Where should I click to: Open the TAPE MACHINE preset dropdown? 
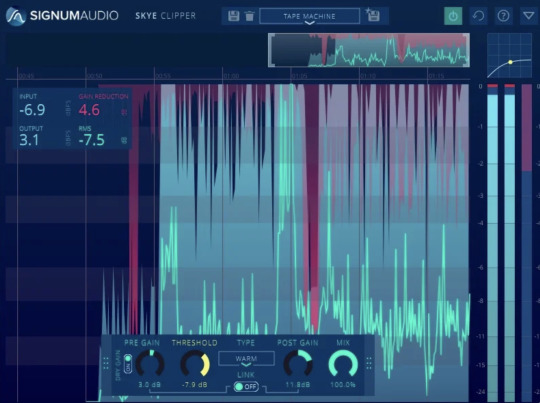(310, 16)
